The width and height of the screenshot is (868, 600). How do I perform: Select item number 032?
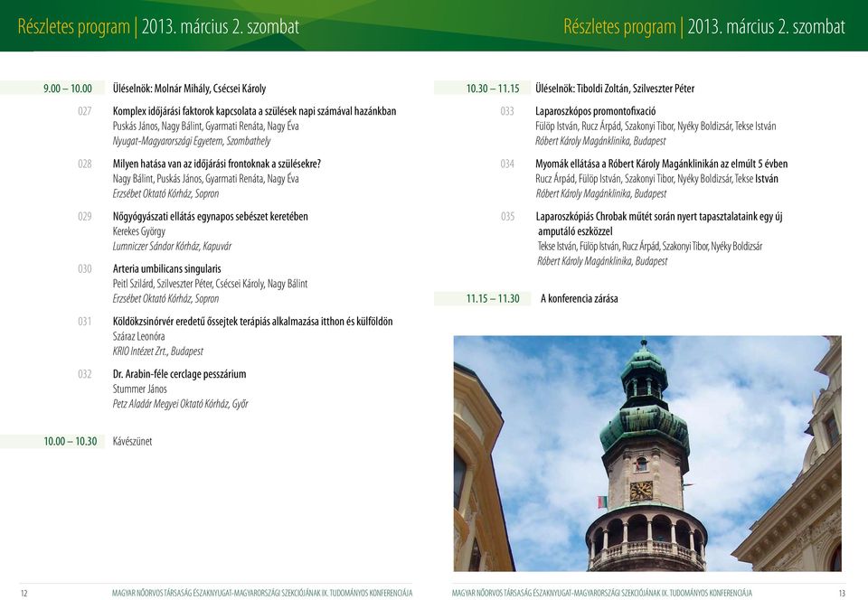click(85, 374)
